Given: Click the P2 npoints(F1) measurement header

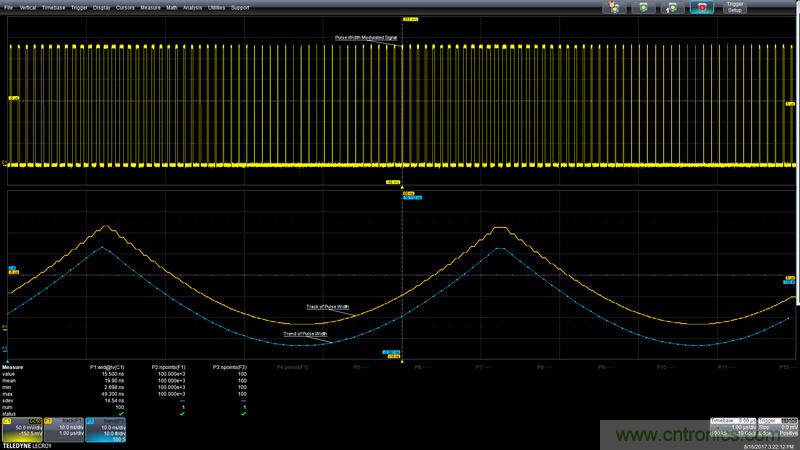Looking at the screenshot, I should pyautogui.click(x=169, y=368).
